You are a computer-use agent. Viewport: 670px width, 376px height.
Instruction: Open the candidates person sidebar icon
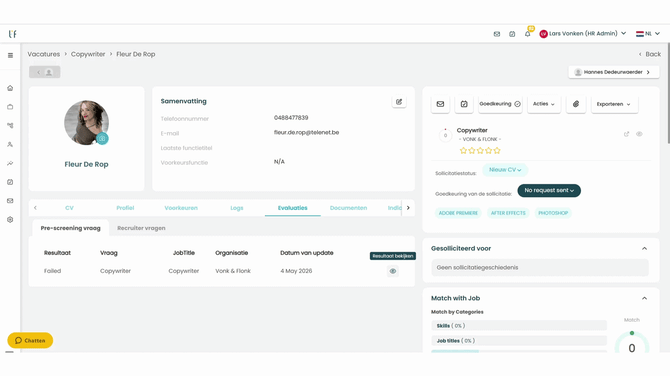(x=10, y=144)
